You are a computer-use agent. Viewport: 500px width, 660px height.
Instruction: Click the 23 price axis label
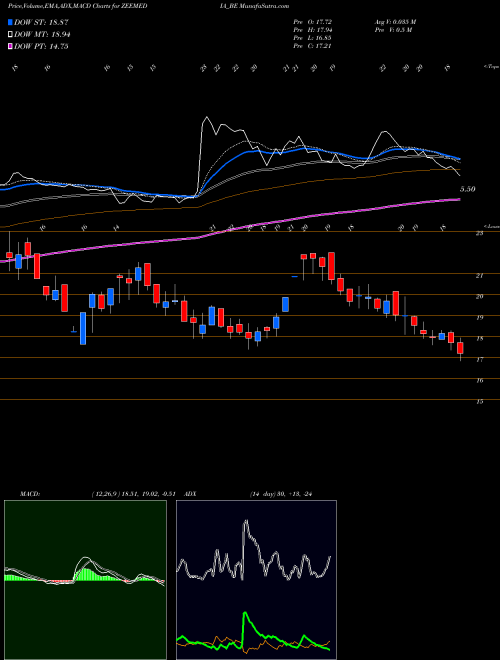479,233
